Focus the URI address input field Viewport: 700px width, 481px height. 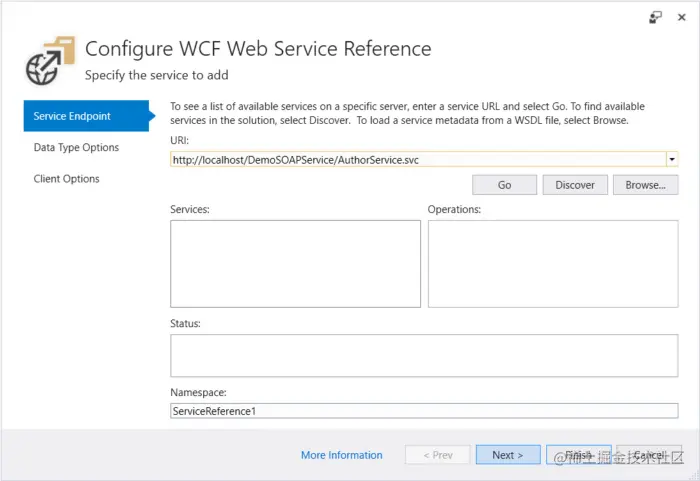(418, 159)
